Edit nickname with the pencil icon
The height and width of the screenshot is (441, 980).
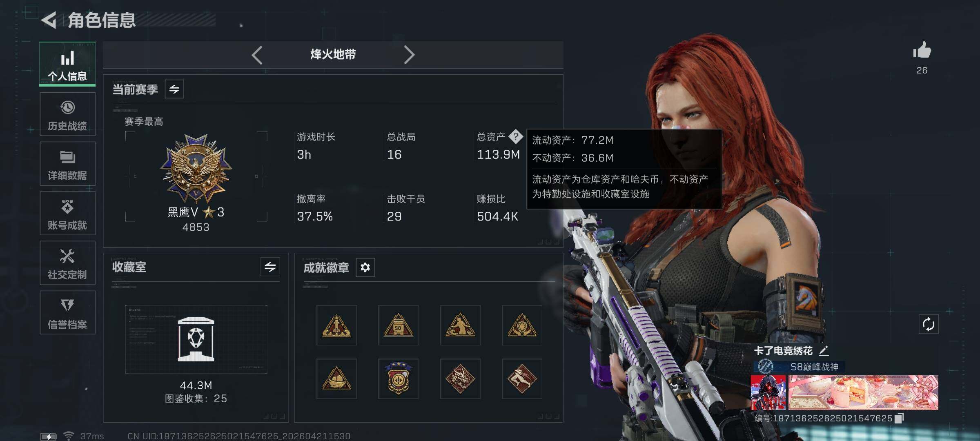click(824, 350)
